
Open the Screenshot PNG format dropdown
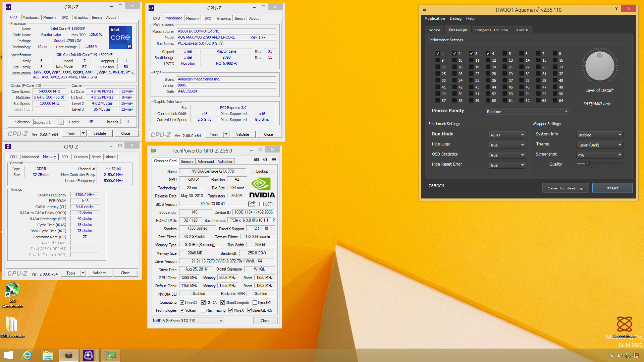(x=599, y=155)
